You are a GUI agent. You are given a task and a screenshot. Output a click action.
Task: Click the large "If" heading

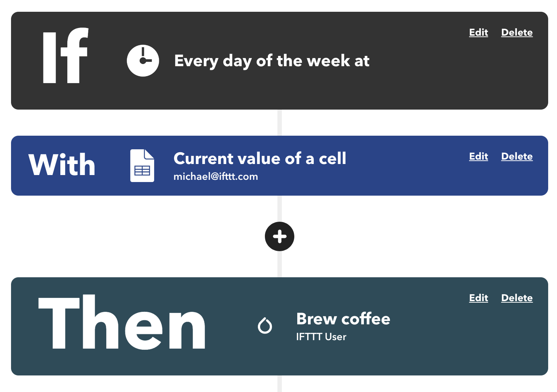[x=66, y=56]
